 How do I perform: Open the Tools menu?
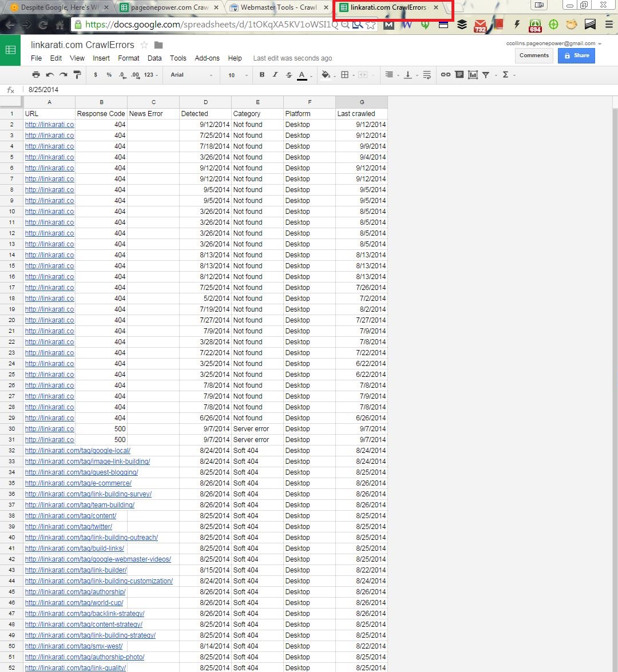[x=178, y=58]
